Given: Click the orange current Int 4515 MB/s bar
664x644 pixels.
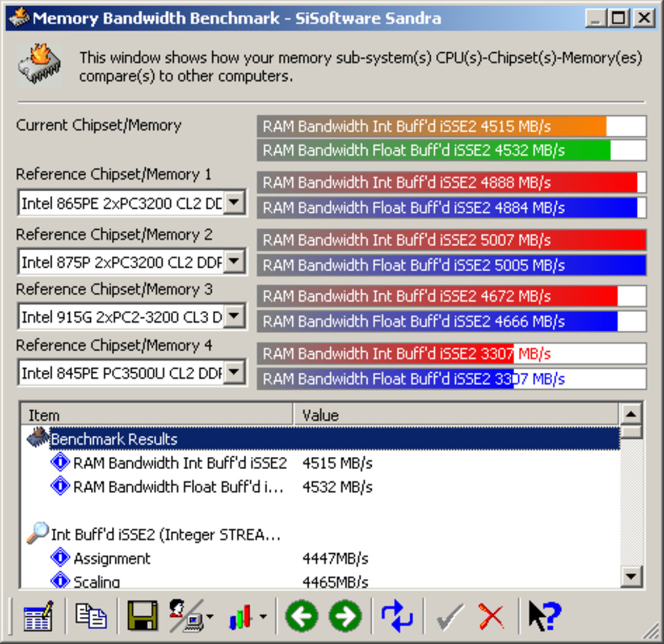Looking at the screenshot, I should click(451, 126).
